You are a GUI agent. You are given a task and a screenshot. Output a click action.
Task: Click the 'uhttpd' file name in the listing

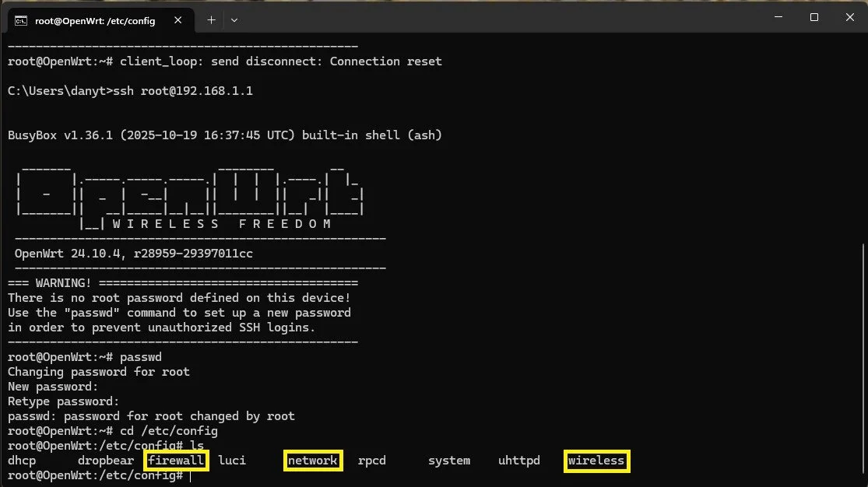point(519,461)
